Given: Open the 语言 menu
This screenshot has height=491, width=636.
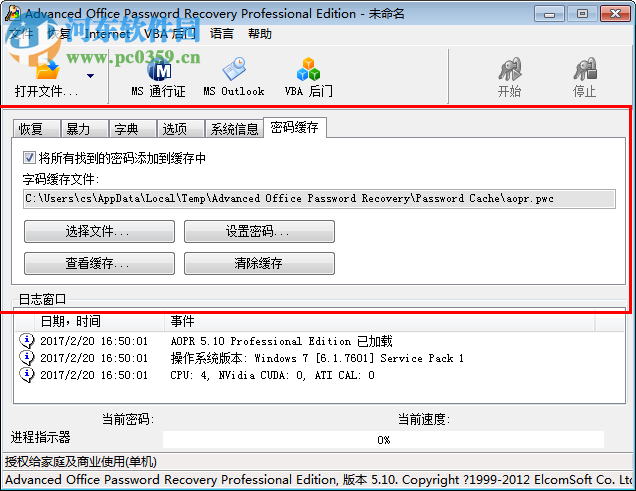Looking at the screenshot, I should tap(221, 34).
